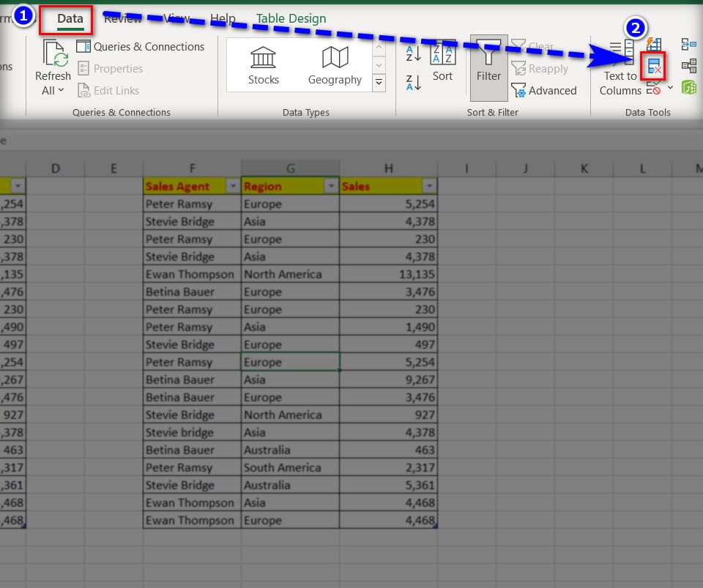This screenshot has width=703, height=588.
Task: Select column K header
Action: click(x=584, y=168)
